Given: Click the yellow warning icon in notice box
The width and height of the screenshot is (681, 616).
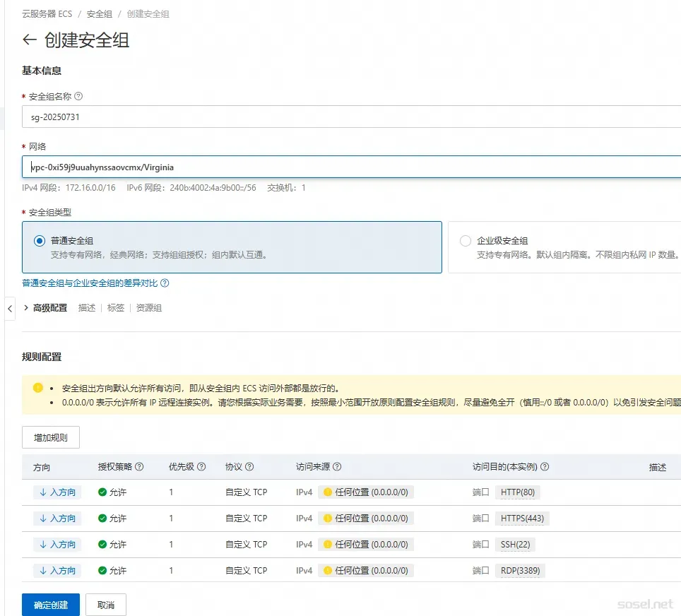Looking at the screenshot, I should pos(37,388).
